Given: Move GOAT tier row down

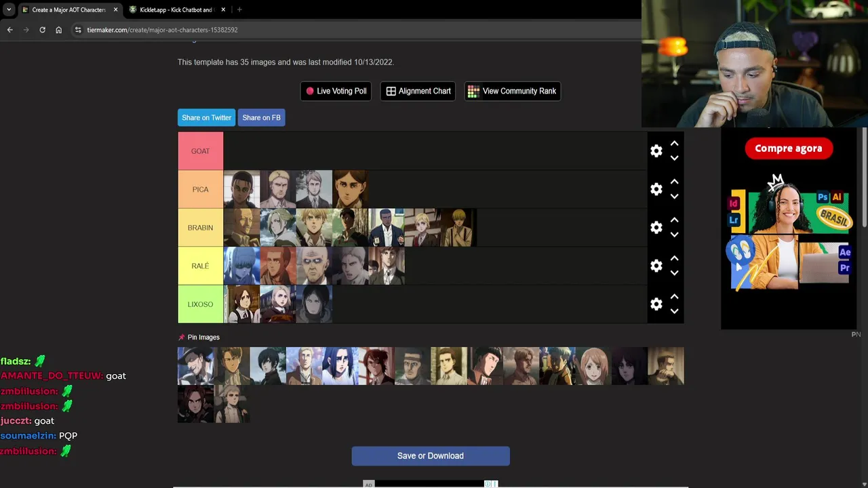Looking at the screenshot, I should 674,158.
